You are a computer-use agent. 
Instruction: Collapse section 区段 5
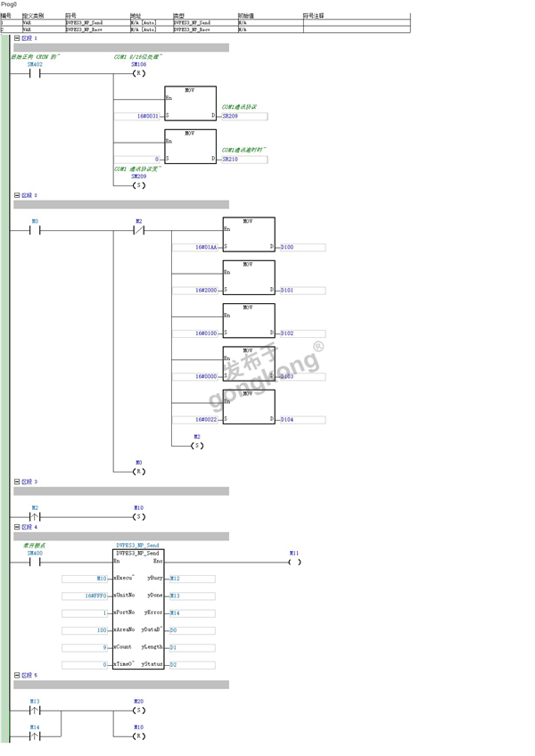[x=17, y=675]
